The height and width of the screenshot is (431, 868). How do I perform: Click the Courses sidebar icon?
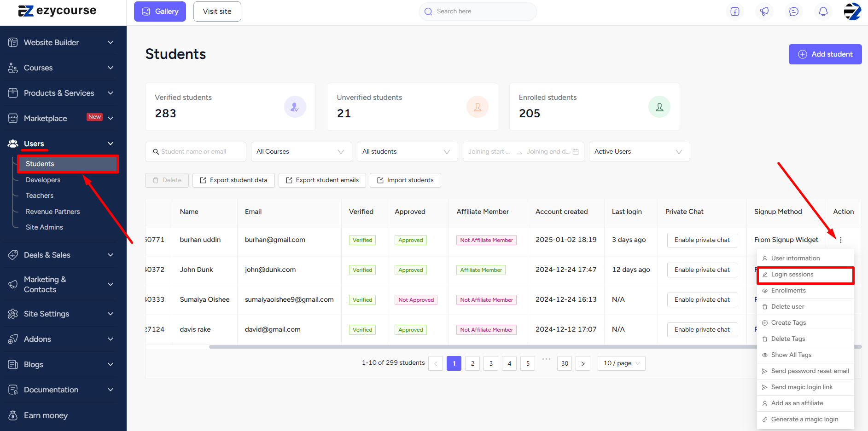(x=13, y=68)
